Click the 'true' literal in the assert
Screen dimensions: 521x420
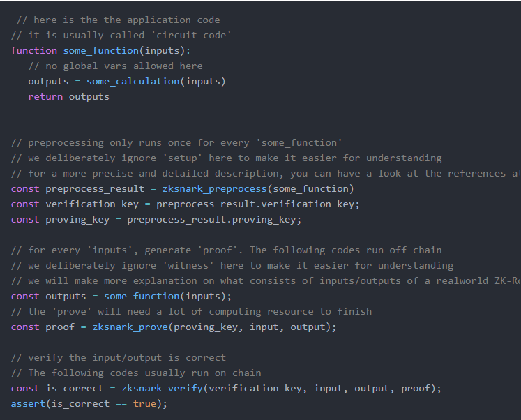(x=145, y=404)
